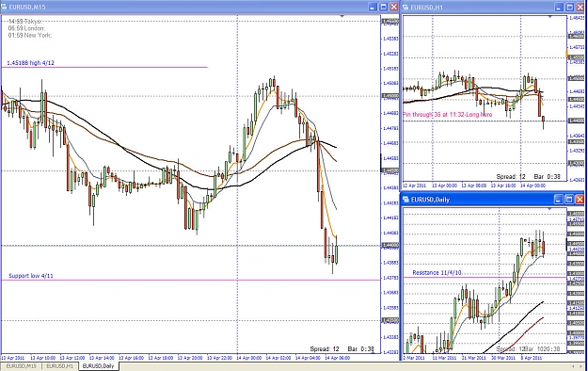This screenshot has height=371, width=588.
Task: Click 'Spread: 12' text in M15 chart
Action: (325, 348)
